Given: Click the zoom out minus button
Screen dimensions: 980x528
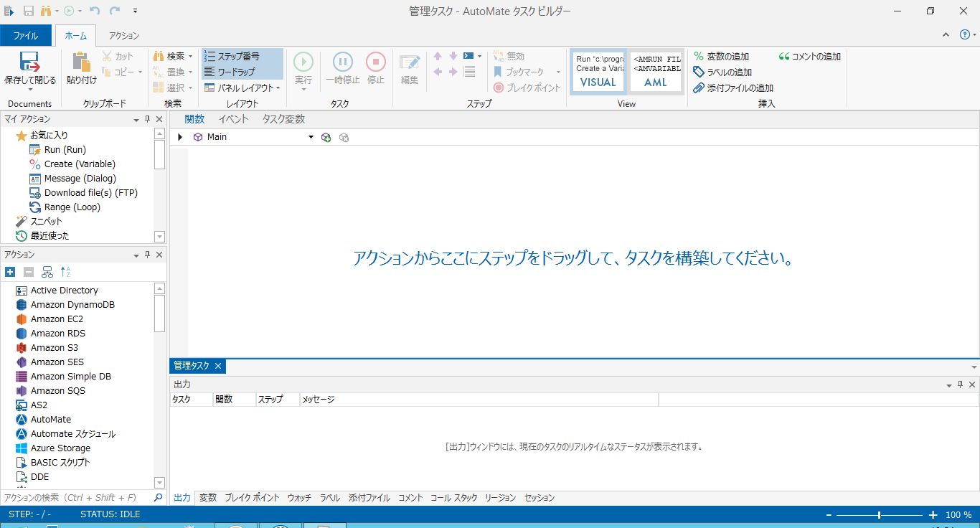Looking at the screenshot, I should pos(829,514).
